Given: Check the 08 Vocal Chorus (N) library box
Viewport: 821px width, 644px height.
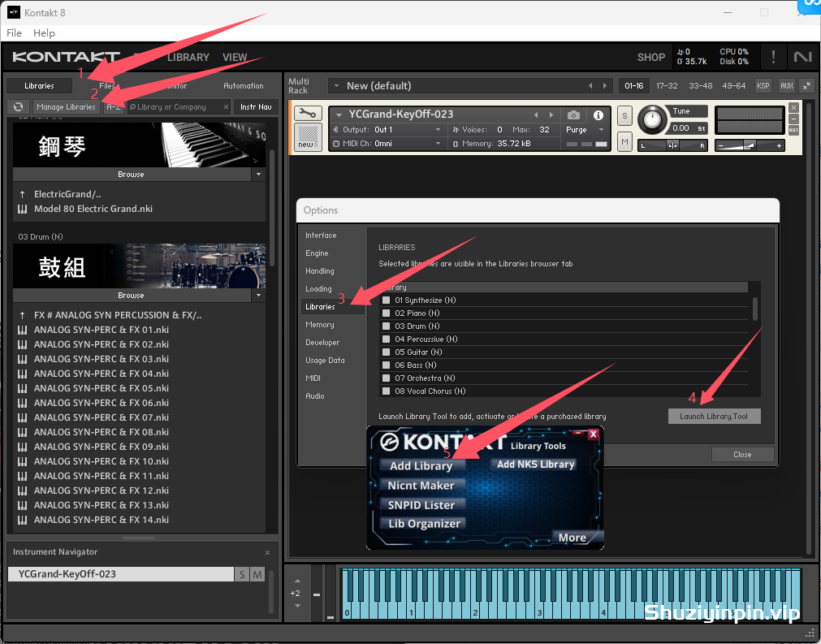Looking at the screenshot, I should pos(387,391).
